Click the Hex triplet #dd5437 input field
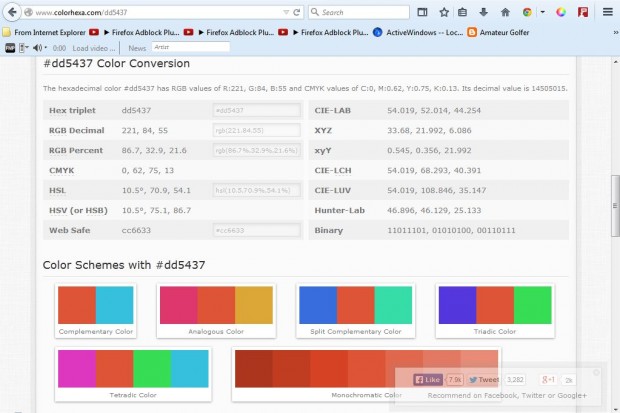Screen dimensions: 620x413 click(x=257, y=111)
